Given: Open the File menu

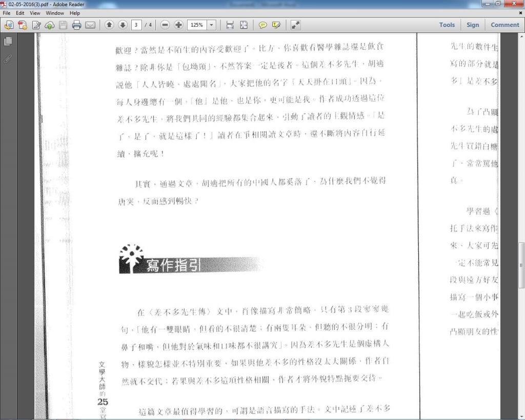Looking at the screenshot, I should [6, 13].
